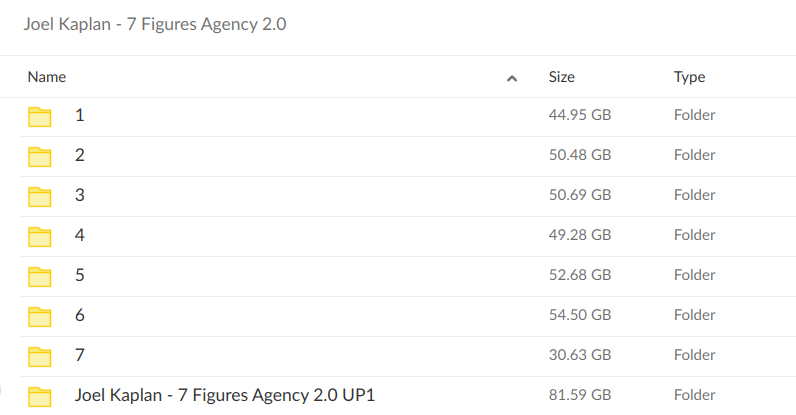Toggle sort order with the Name arrow
This screenshot has height=415, width=796.
pyautogui.click(x=512, y=78)
